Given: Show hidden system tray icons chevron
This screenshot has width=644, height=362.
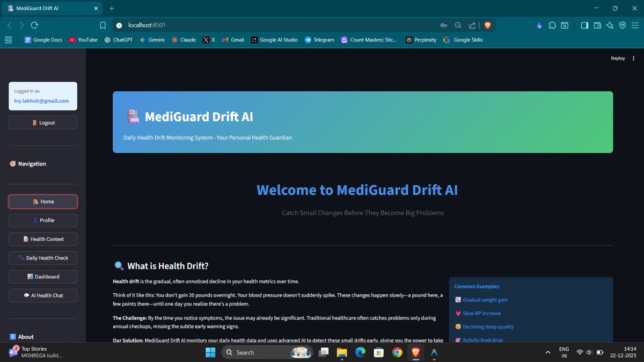Looking at the screenshot, I should pyautogui.click(x=547, y=352).
